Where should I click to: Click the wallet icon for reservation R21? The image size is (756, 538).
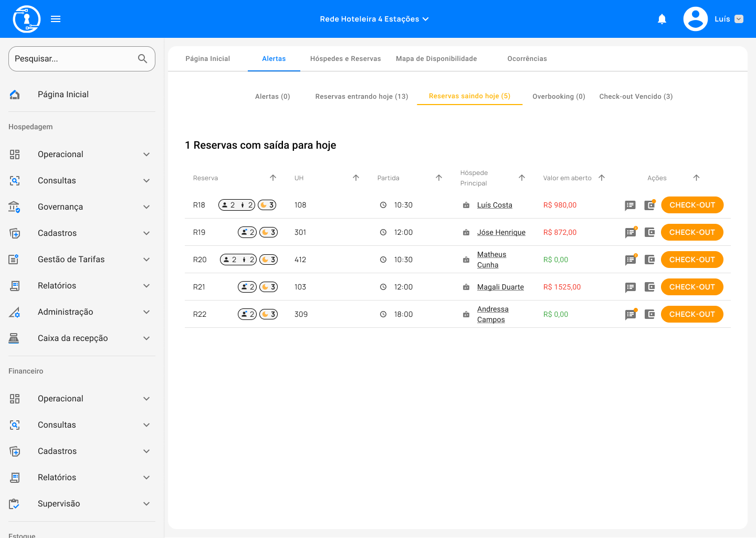coord(649,287)
